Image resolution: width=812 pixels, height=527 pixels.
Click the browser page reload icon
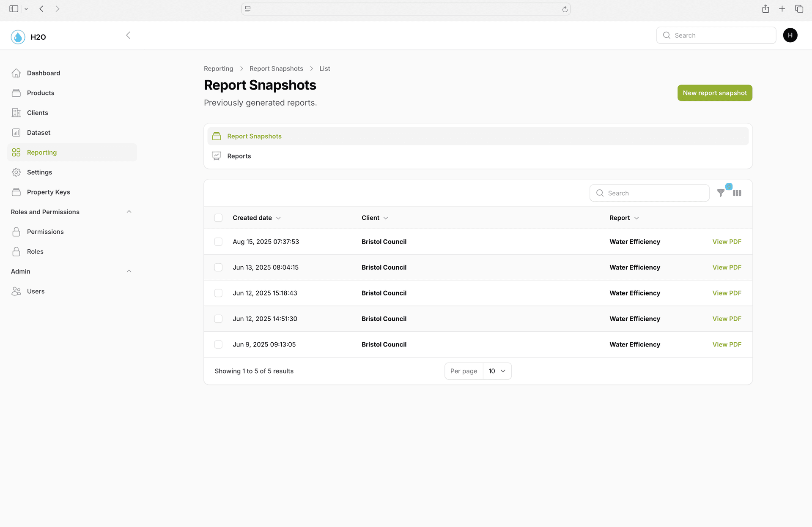click(x=565, y=9)
